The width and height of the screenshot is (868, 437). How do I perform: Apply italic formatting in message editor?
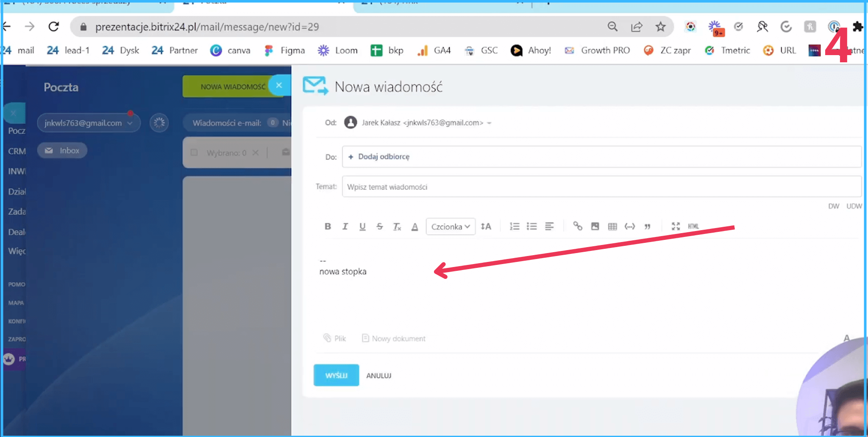coord(345,226)
